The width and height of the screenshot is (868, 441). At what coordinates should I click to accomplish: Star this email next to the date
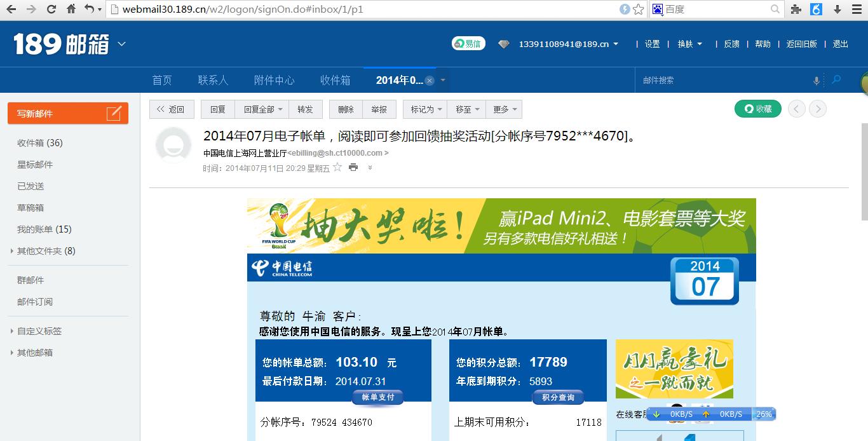point(337,167)
